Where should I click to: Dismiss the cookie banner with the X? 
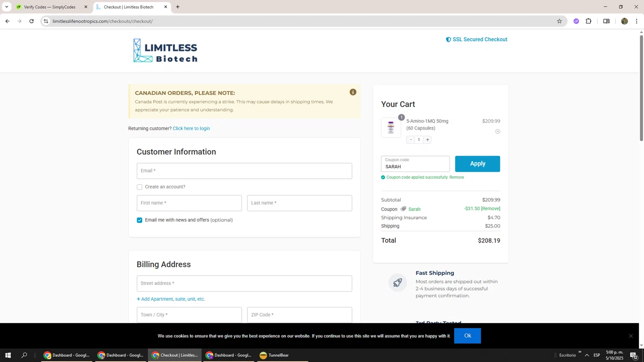pyautogui.click(x=631, y=336)
